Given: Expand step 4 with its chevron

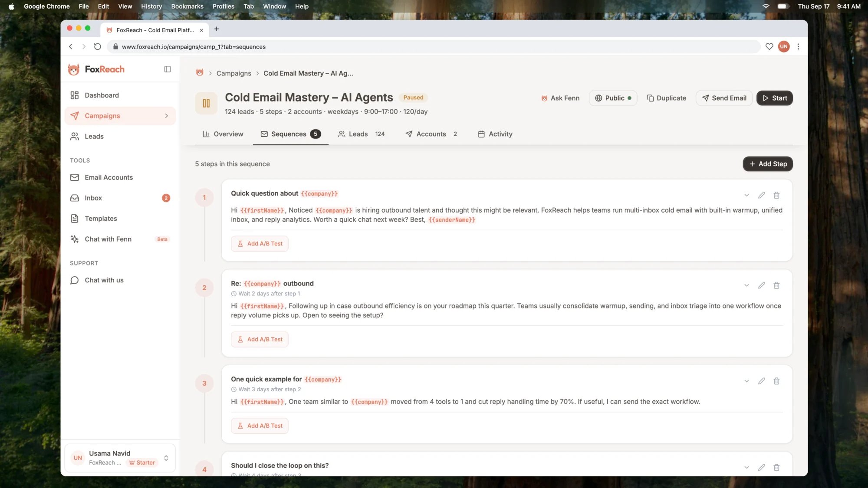Looking at the screenshot, I should tap(746, 468).
